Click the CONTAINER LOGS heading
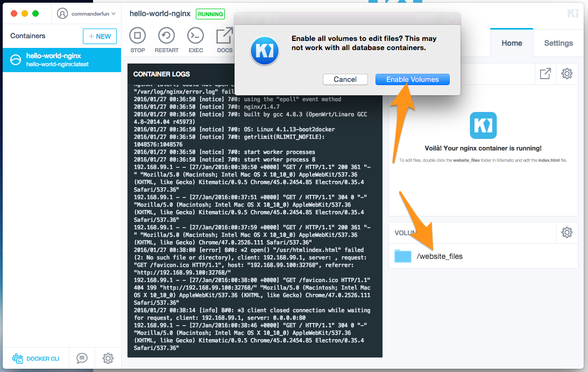 161,74
